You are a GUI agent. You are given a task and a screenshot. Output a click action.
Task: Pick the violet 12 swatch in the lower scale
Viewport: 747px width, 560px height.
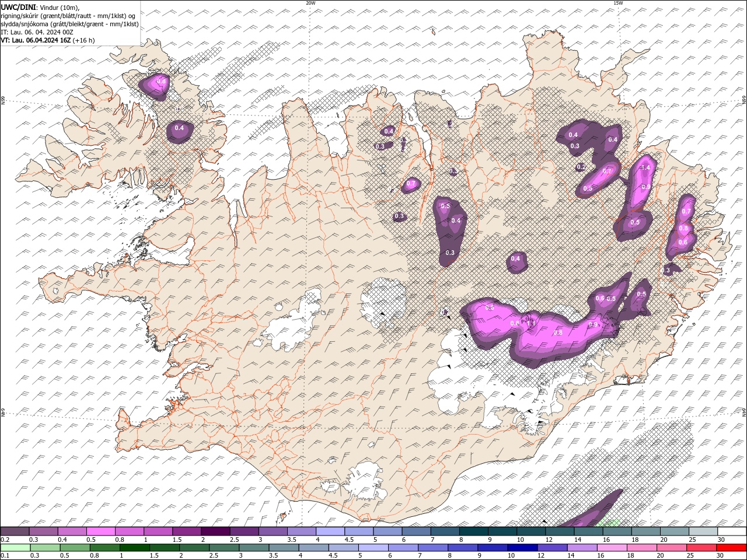click(551, 548)
